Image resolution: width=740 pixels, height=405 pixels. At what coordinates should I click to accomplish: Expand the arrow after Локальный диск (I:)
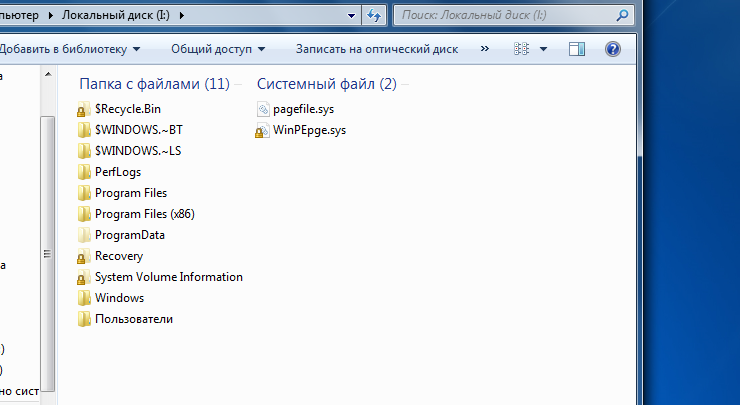pos(182,16)
